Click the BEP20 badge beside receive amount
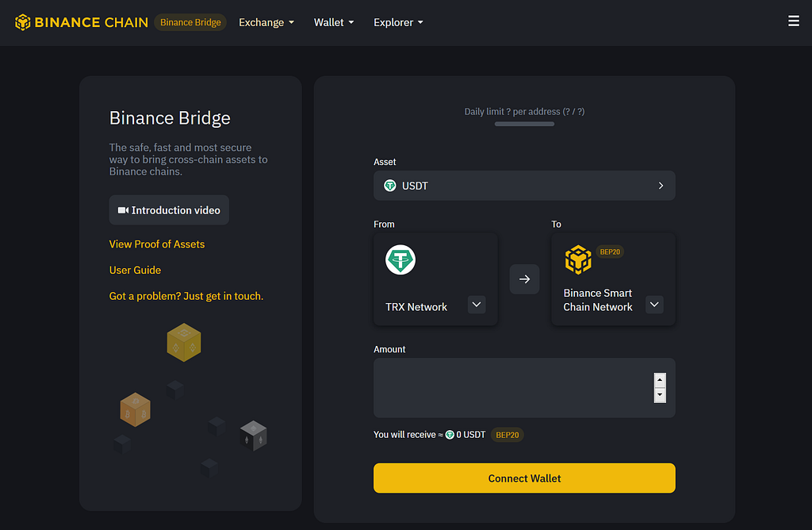Viewport: 812px width, 530px height. [507, 435]
